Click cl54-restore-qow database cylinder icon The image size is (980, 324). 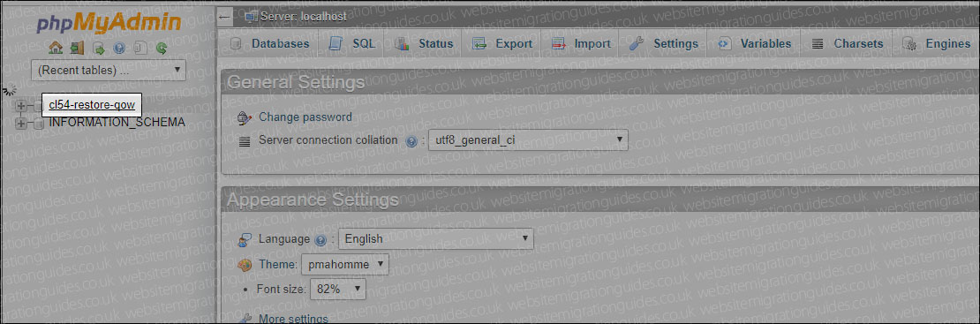38,106
